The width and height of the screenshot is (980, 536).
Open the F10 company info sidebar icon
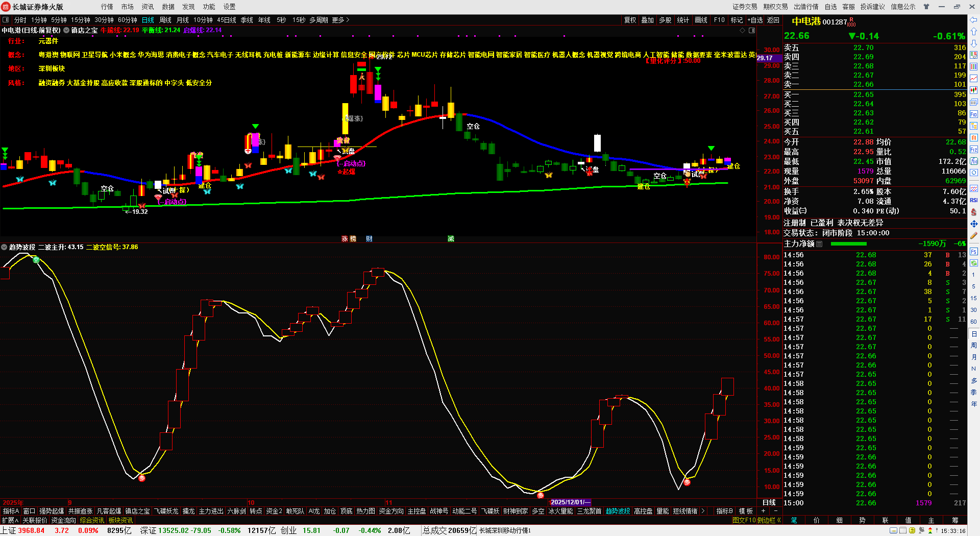(x=974, y=114)
